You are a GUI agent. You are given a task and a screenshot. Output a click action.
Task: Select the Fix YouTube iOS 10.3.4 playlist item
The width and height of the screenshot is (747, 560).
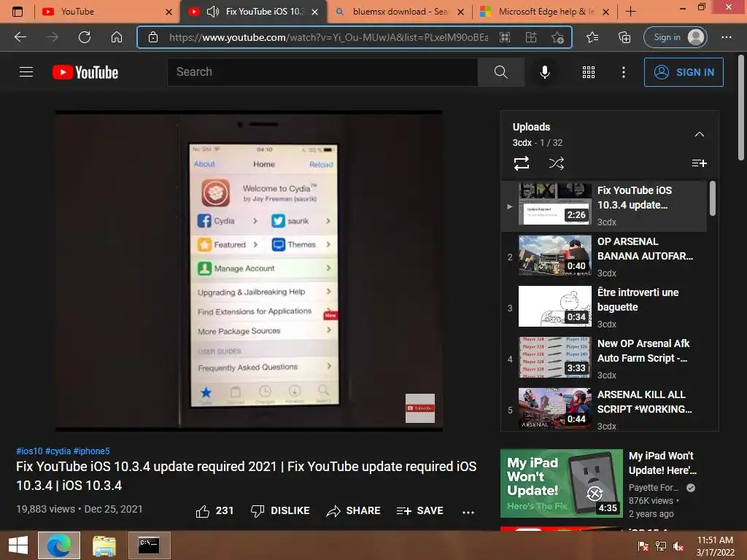click(x=603, y=206)
